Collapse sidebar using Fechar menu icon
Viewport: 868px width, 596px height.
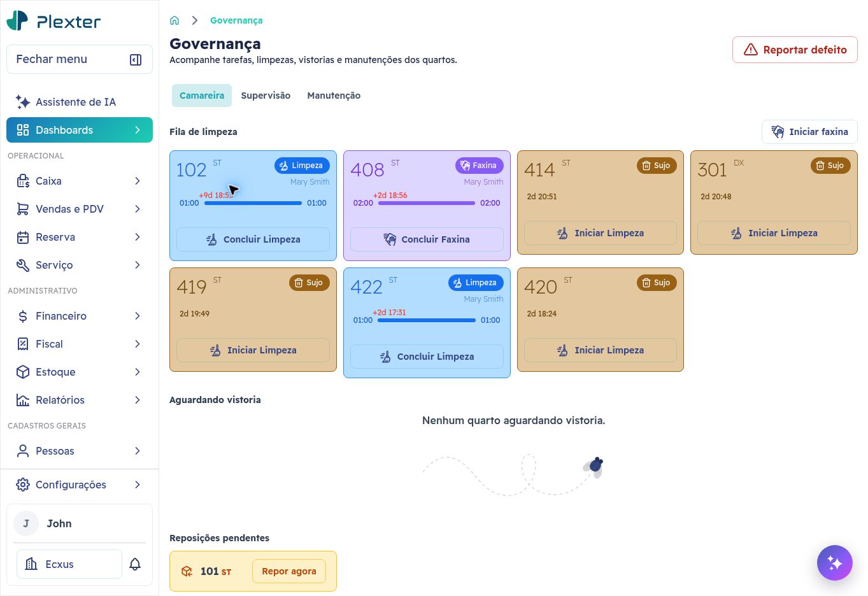136,59
